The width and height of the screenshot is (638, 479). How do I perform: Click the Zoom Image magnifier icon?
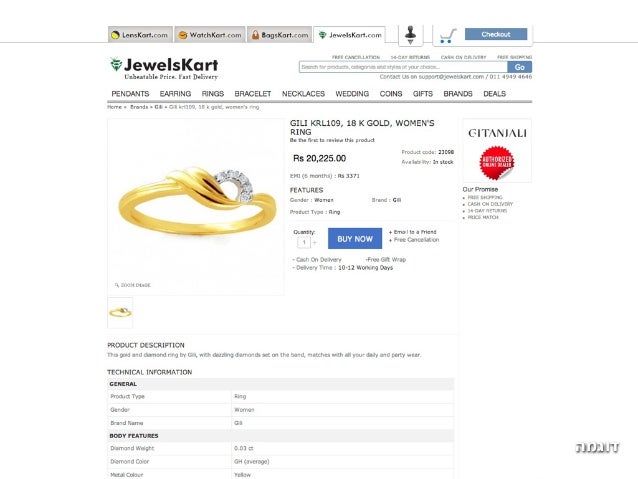117,285
